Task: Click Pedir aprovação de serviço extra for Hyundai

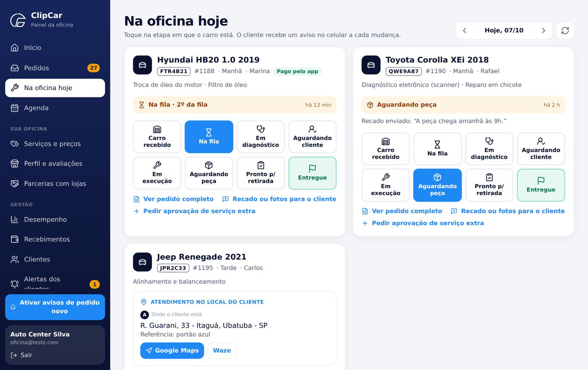Action: click(194, 211)
